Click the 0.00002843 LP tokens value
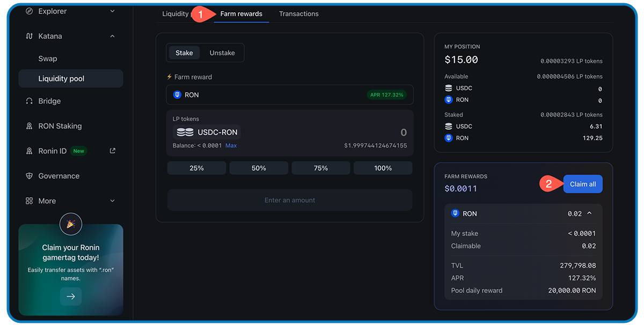Screen dimensions: 644x325 572,115
